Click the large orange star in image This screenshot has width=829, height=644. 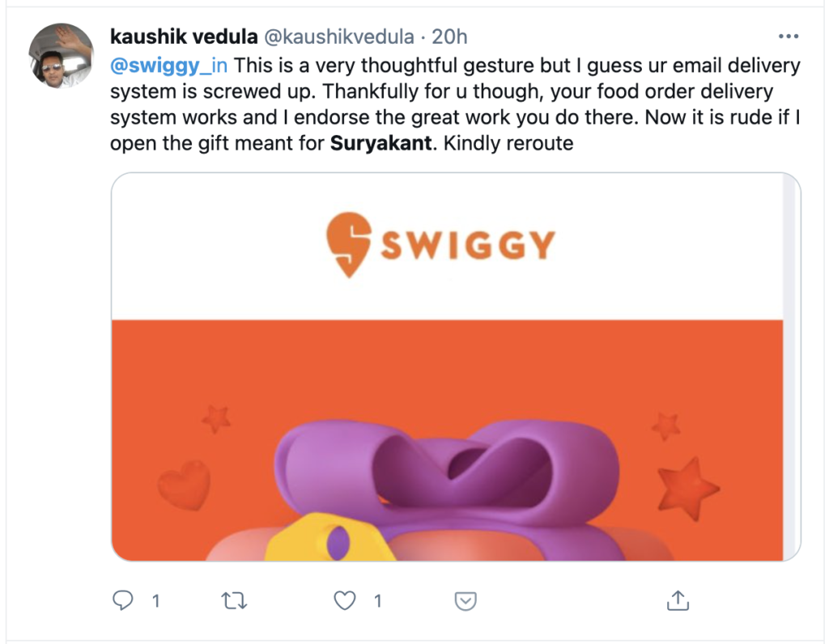687,489
